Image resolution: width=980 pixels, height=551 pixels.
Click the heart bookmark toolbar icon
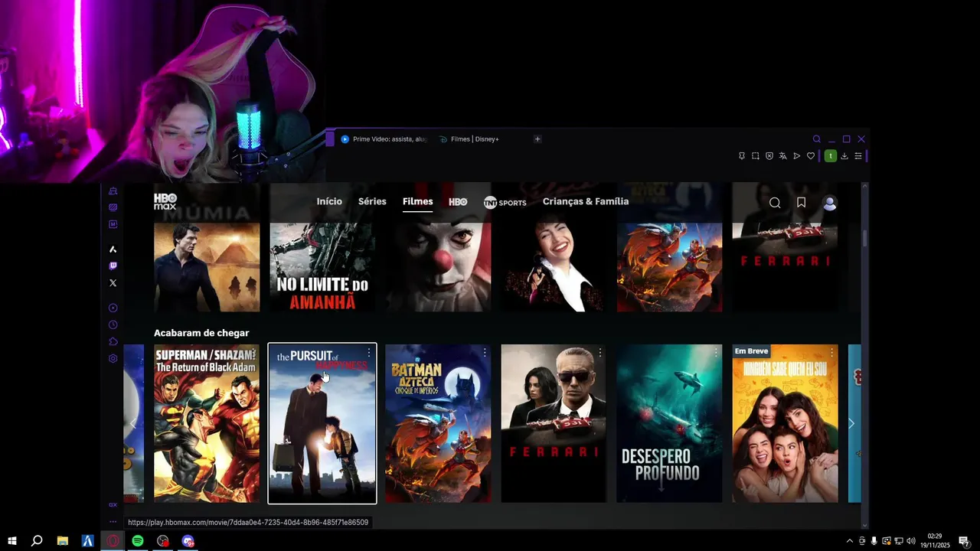click(x=811, y=156)
